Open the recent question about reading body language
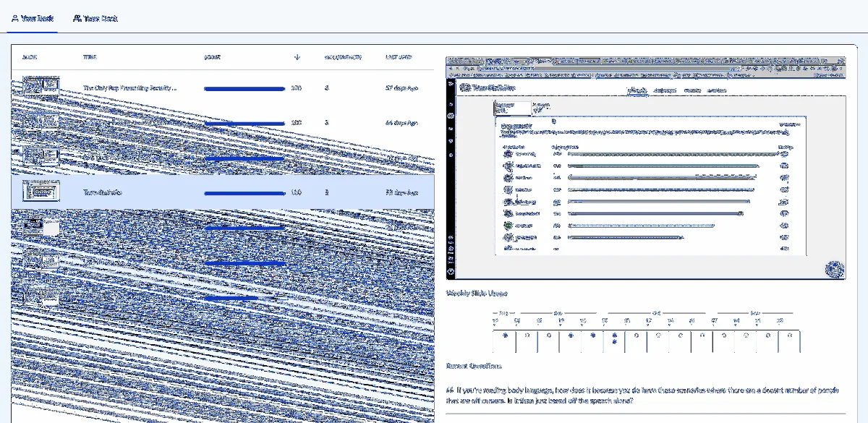The image size is (868, 423). pyautogui.click(x=644, y=395)
